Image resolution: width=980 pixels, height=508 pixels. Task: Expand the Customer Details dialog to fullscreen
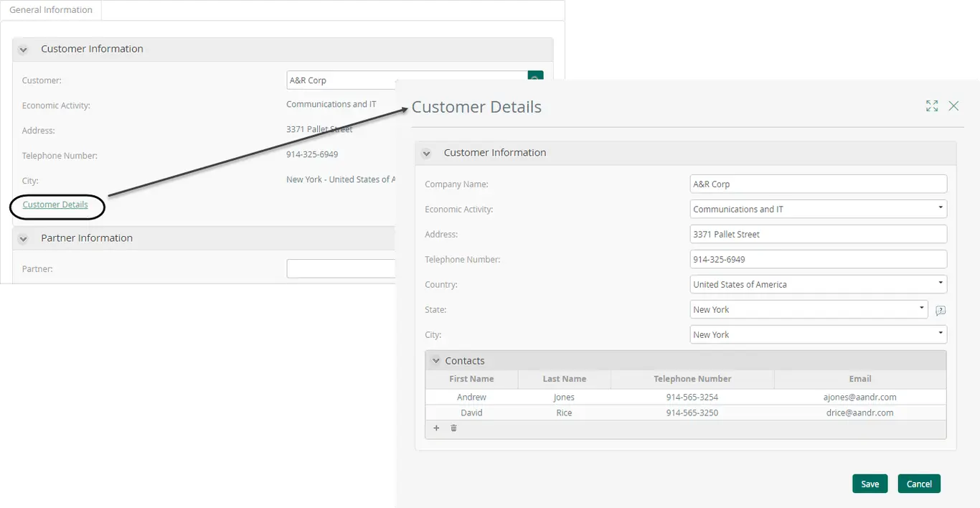click(x=932, y=106)
